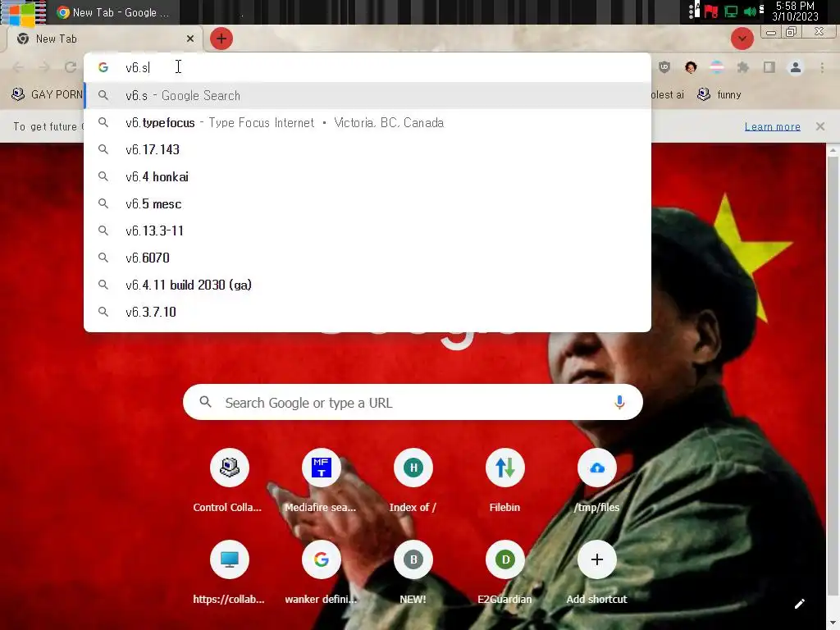Close the New Tab tab
840x630 pixels.
tap(190, 39)
